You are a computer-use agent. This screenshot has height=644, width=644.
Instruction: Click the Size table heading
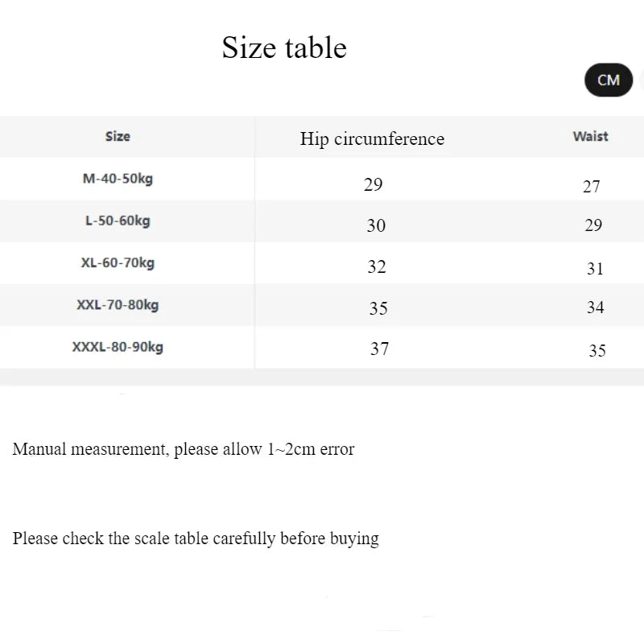coord(284,47)
